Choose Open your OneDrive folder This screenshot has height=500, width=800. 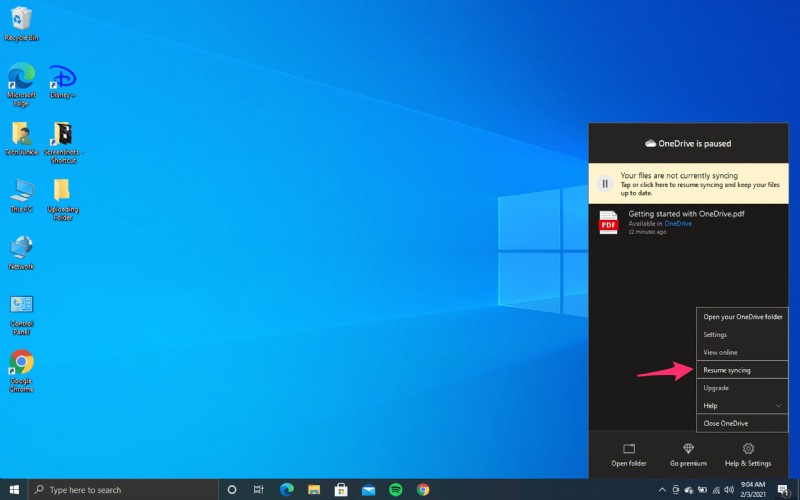pyautogui.click(x=742, y=317)
